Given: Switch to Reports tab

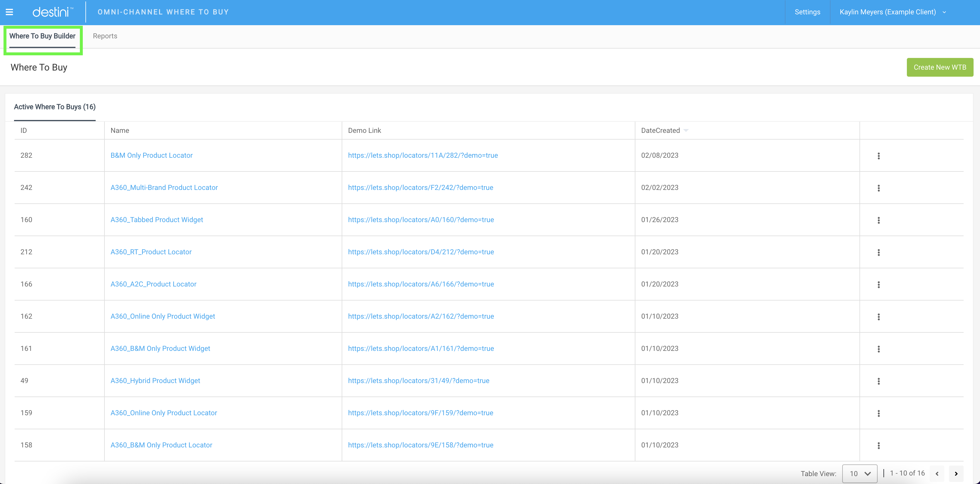Looking at the screenshot, I should pyautogui.click(x=105, y=36).
